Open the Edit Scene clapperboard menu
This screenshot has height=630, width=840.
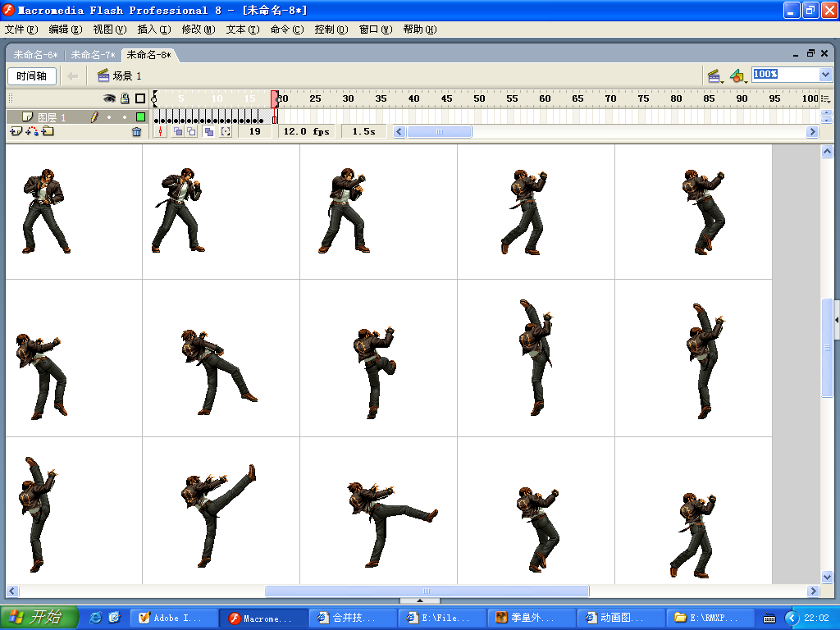tap(715, 76)
